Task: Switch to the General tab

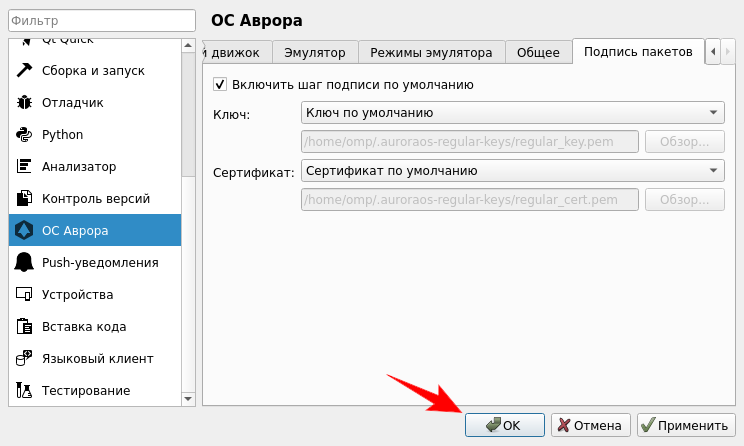Action: point(538,52)
